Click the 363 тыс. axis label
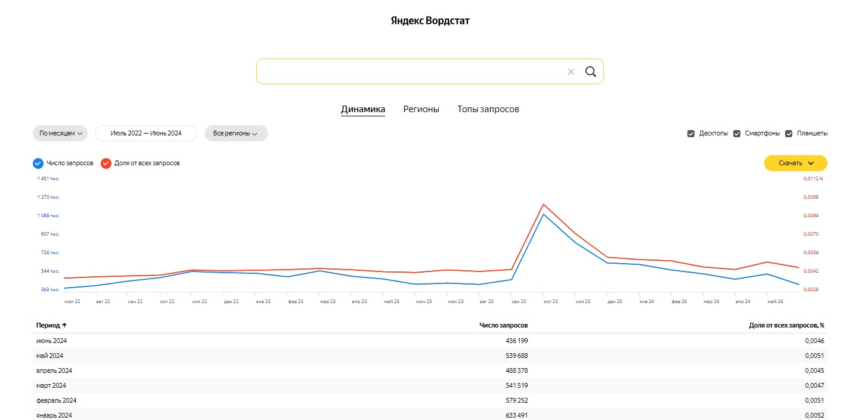Viewport: 868px width, 420px height. coord(50,290)
